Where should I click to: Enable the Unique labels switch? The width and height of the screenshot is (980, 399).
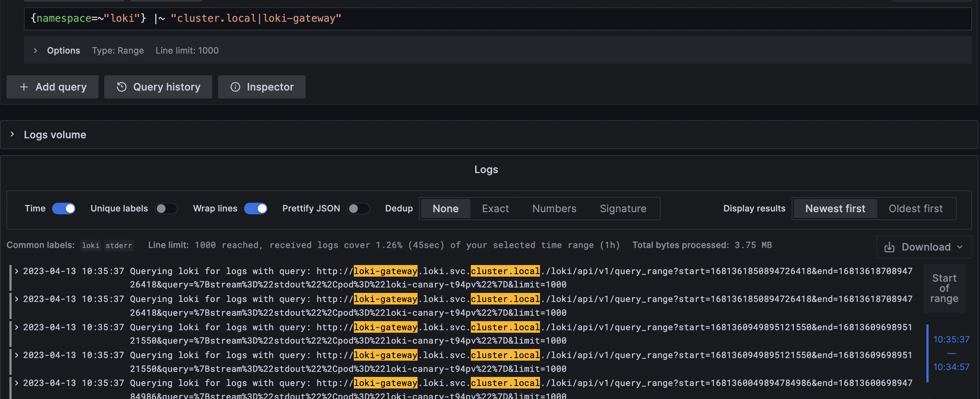click(166, 209)
